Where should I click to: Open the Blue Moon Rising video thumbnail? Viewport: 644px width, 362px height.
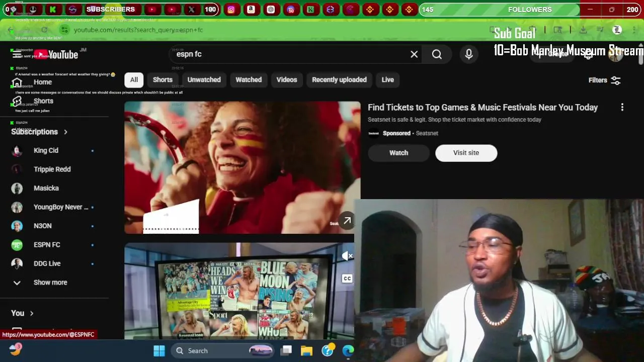[239, 292]
